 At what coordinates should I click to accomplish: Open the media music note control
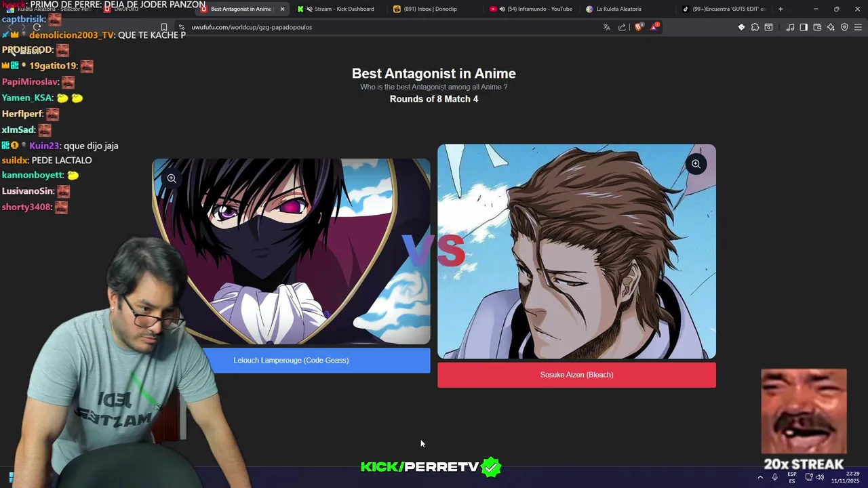click(791, 27)
